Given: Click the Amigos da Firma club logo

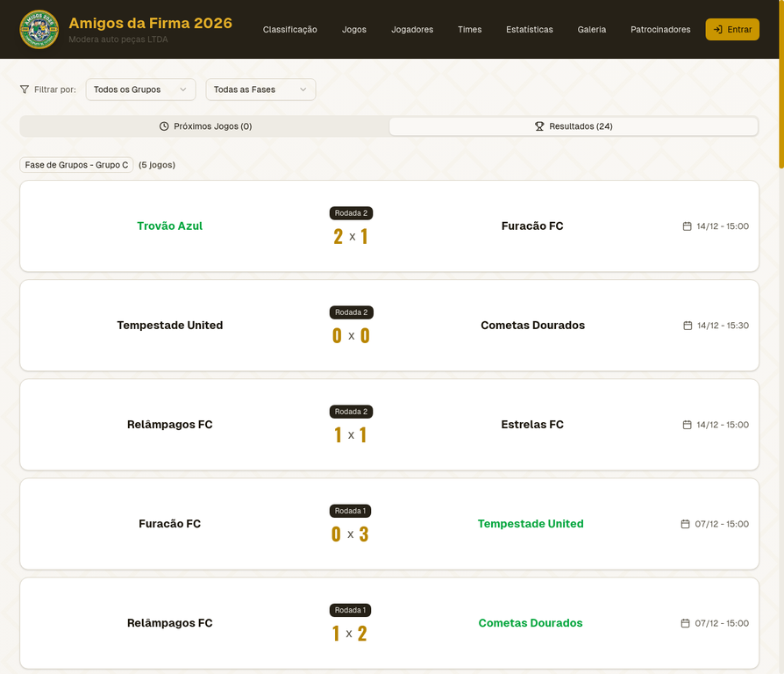Looking at the screenshot, I should tap(39, 29).
